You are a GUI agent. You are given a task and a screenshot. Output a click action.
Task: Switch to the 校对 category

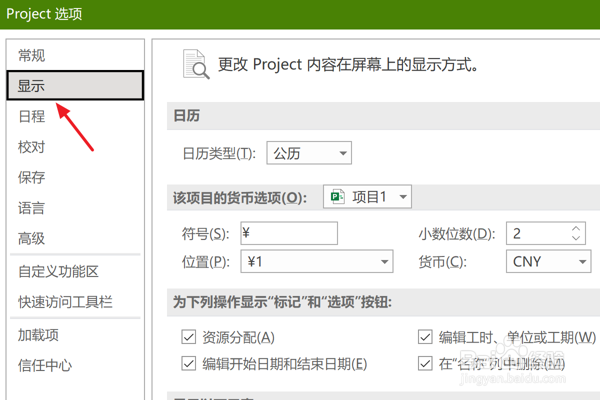[75, 147]
